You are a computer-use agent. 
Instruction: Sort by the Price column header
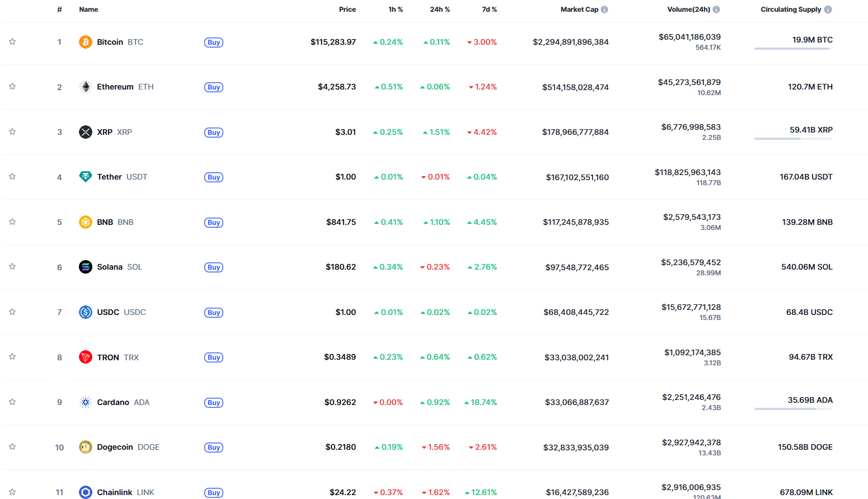pos(348,10)
